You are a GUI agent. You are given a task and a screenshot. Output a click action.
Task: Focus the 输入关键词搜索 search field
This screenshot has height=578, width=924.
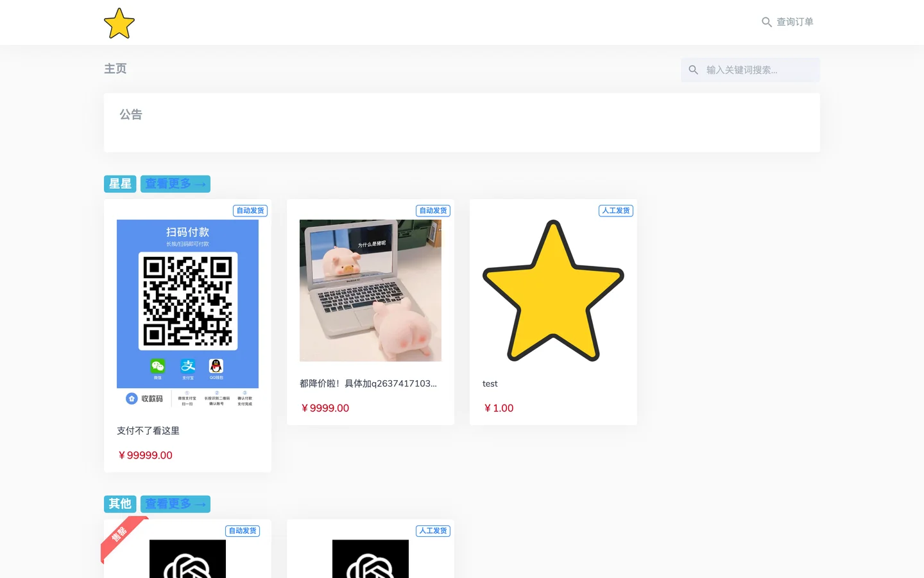click(x=750, y=70)
